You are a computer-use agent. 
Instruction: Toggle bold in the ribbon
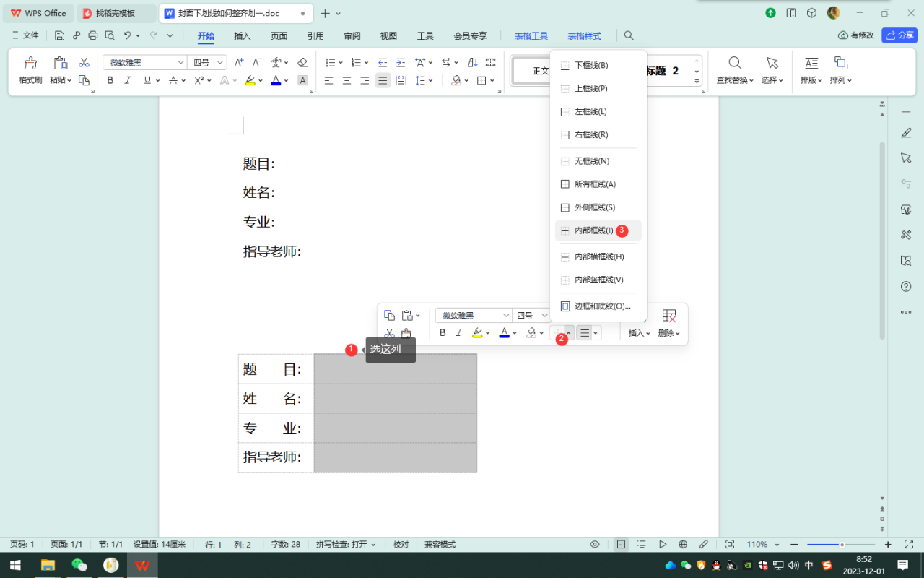point(110,80)
